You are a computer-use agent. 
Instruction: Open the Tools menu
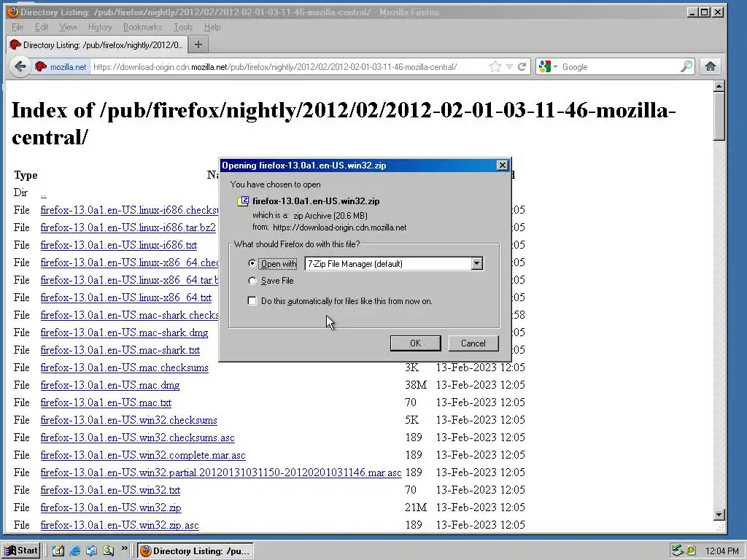(x=183, y=27)
